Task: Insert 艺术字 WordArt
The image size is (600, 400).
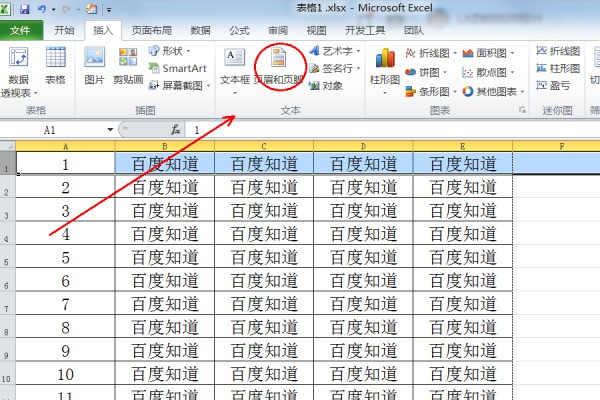Action: pos(335,51)
